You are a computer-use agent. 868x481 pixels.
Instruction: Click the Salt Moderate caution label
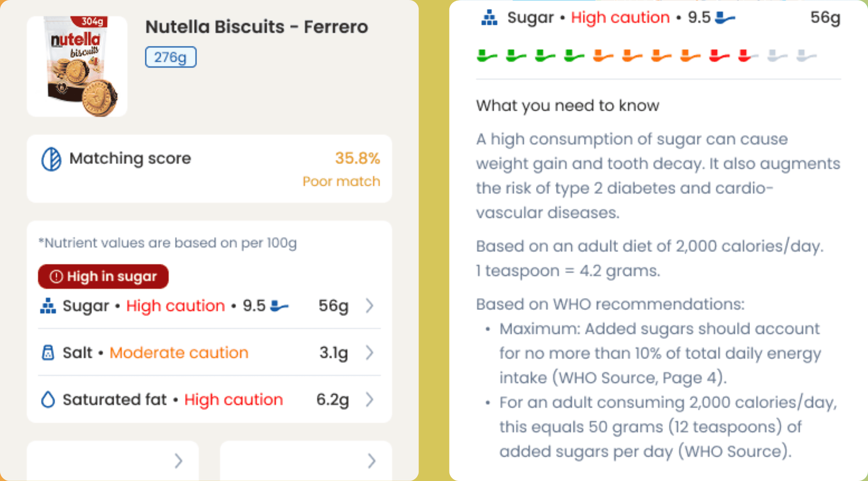point(179,353)
